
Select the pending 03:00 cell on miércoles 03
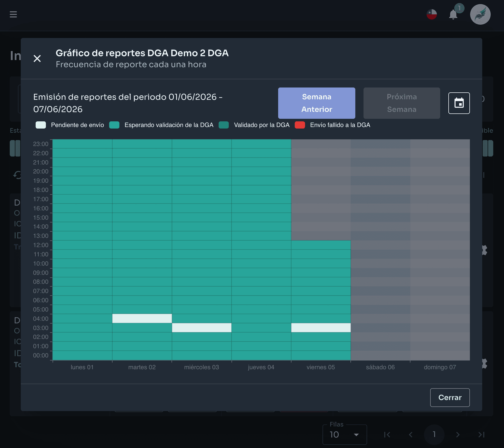202,328
